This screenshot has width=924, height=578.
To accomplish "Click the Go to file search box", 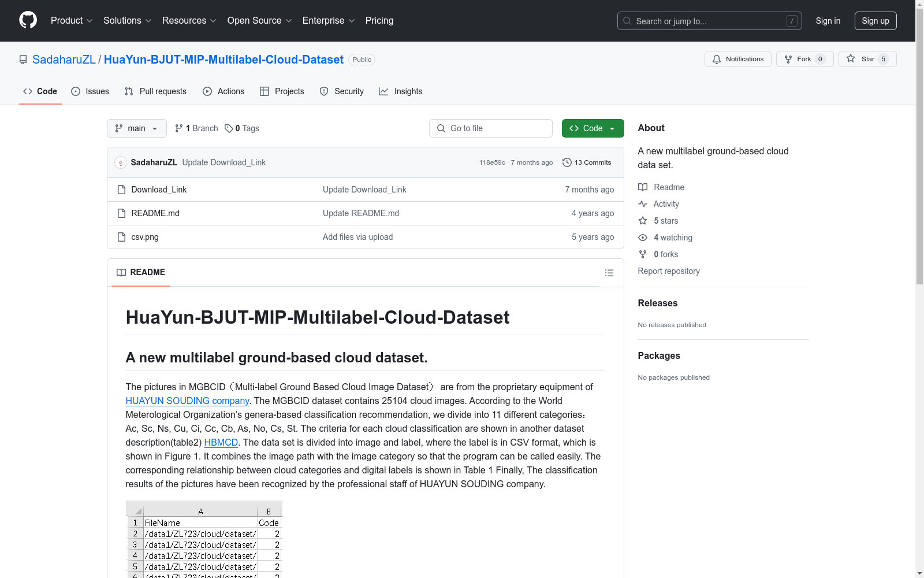I will (491, 128).
